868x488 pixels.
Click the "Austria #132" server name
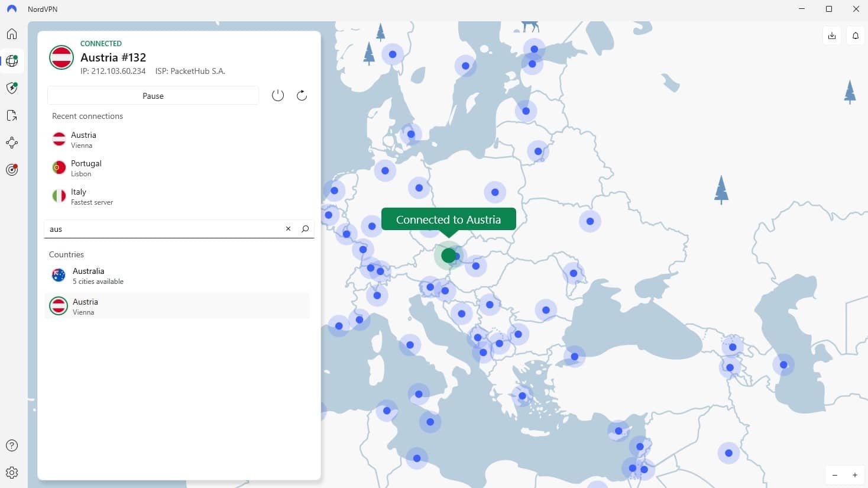pyautogui.click(x=114, y=57)
